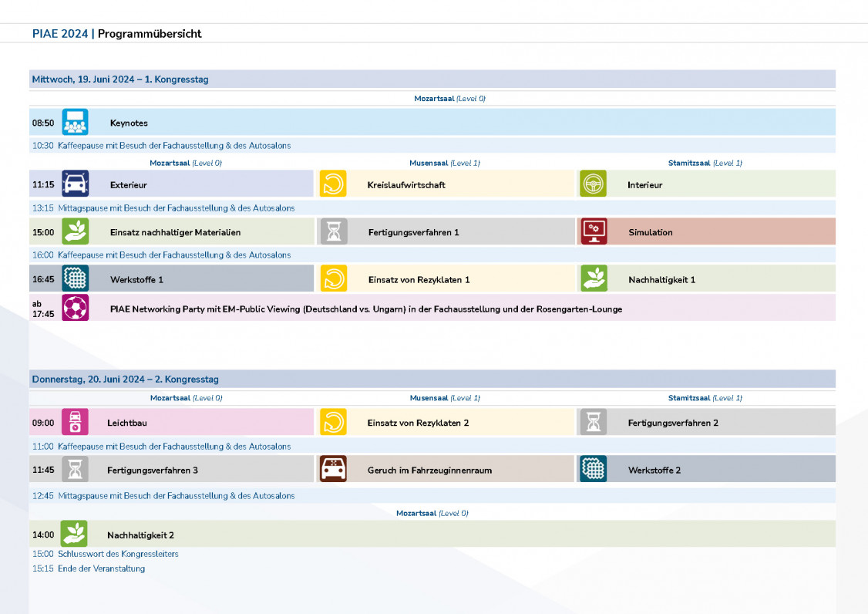Image resolution: width=868 pixels, height=614 pixels.
Task: Click the Schlusswort des Kongressleiters entry
Action: coord(118,554)
